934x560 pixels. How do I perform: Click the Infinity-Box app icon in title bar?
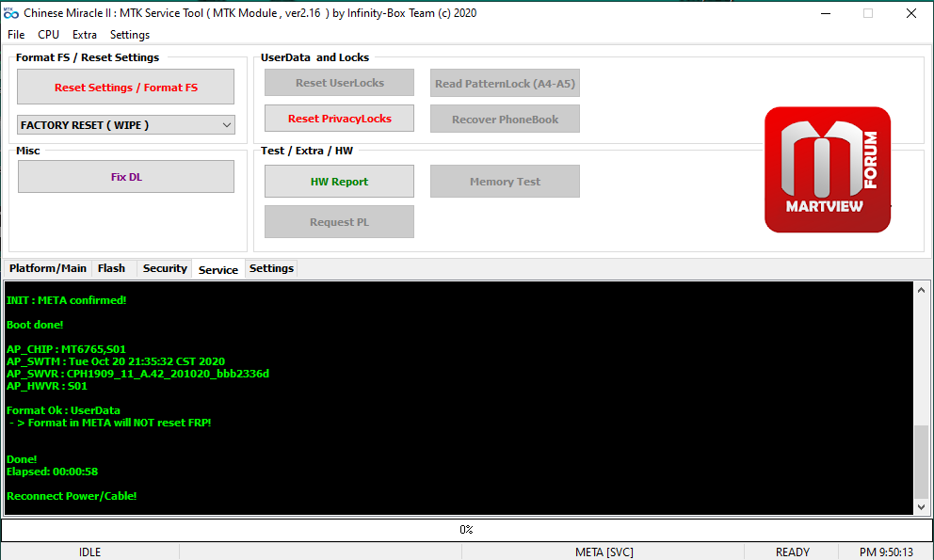pyautogui.click(x=10, y=13)
